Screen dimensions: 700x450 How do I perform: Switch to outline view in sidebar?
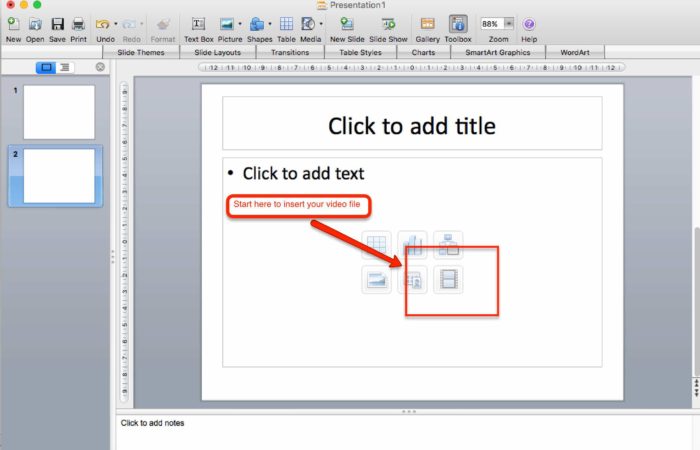[65, 67]
